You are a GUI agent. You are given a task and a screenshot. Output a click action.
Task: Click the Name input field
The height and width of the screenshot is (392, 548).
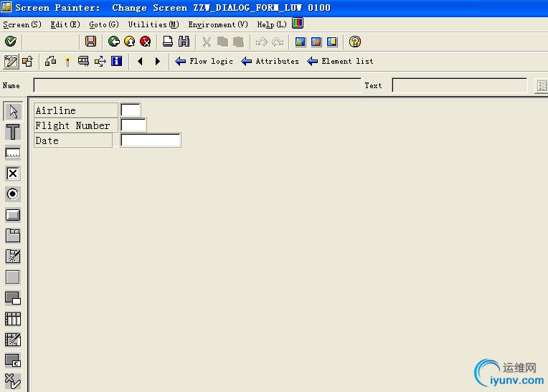[x=197, y=85]
